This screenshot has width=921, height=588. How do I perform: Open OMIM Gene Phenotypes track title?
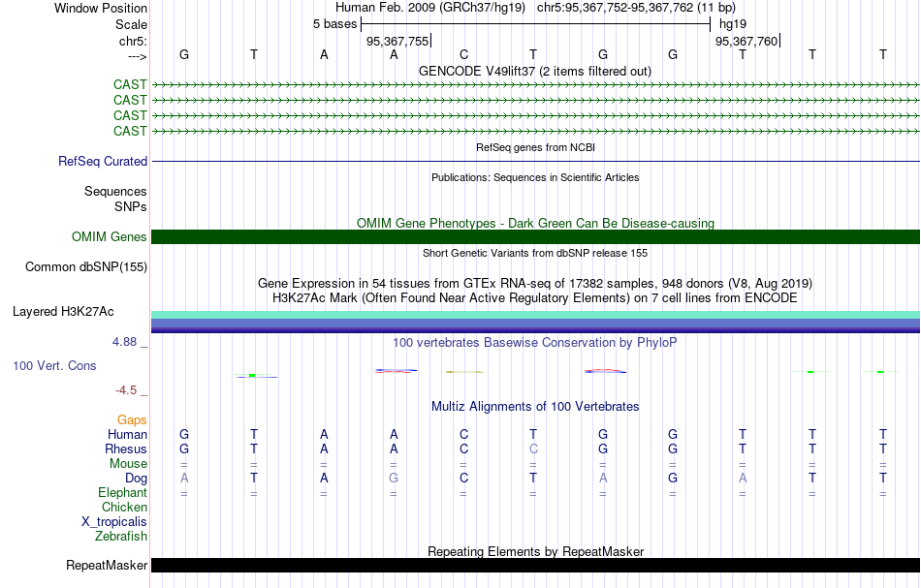[535, 223]
